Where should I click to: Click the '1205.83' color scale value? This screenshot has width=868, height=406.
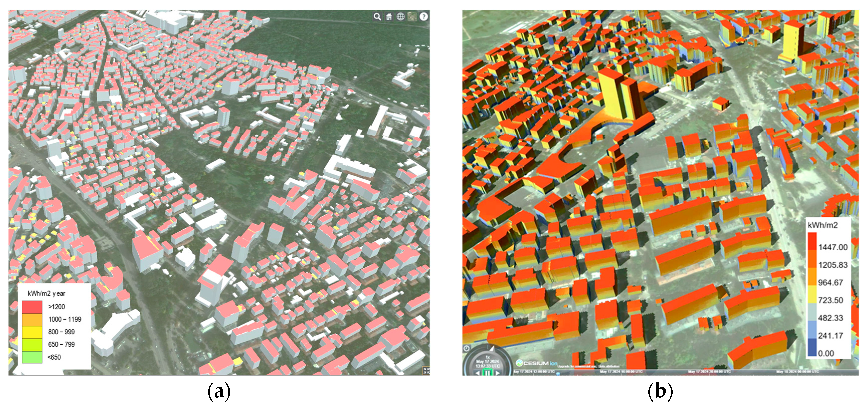833,265
